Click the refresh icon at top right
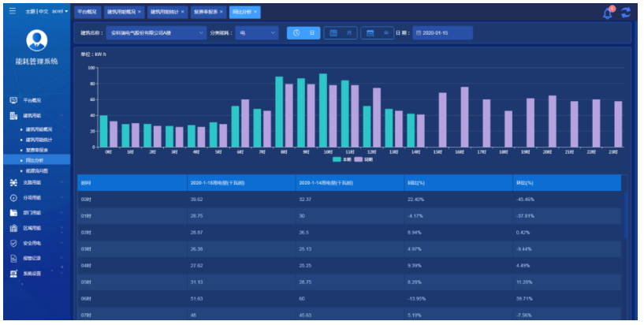Image resolution: width=644 pixels, height=325 pixels. [x=626, y=13]
